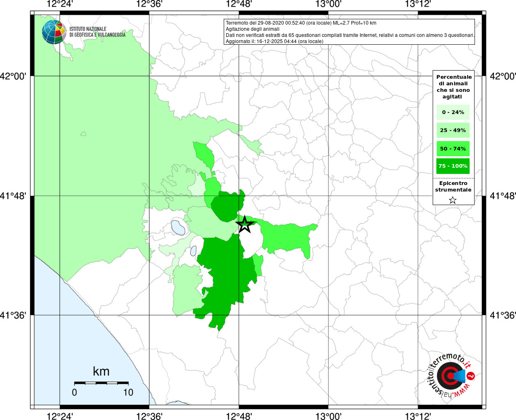Click the left axis label 41°36'
This screenshot has height=420, width=516.
[13, 315]
